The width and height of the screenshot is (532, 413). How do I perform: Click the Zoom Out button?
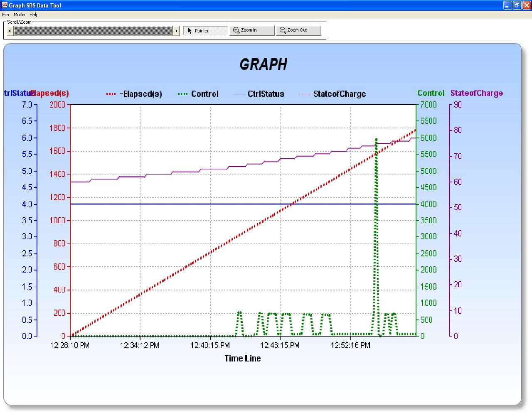click(x=298, y=30)
